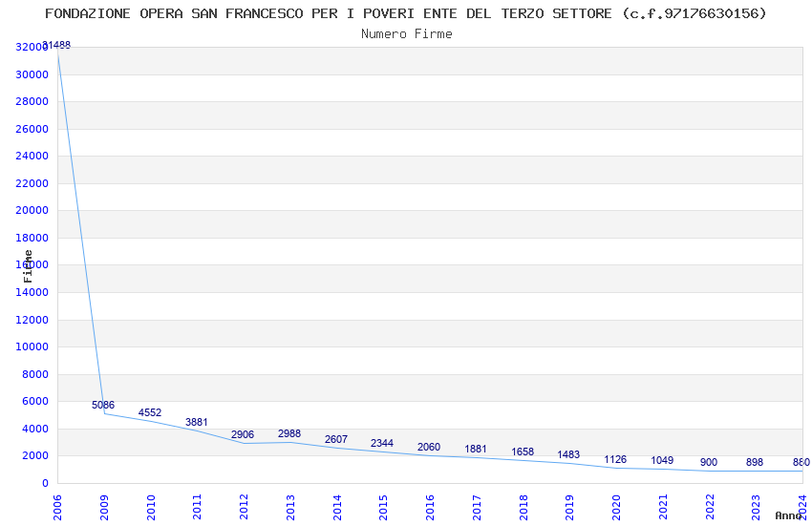Screen dimensions: 812x525
Task: Click the data label 2906
Action: (x=243, y=435)
